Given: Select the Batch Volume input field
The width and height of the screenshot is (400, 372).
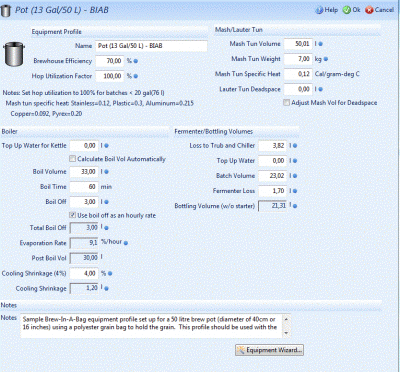Looking at the screenshot, I should click(272, 176).
